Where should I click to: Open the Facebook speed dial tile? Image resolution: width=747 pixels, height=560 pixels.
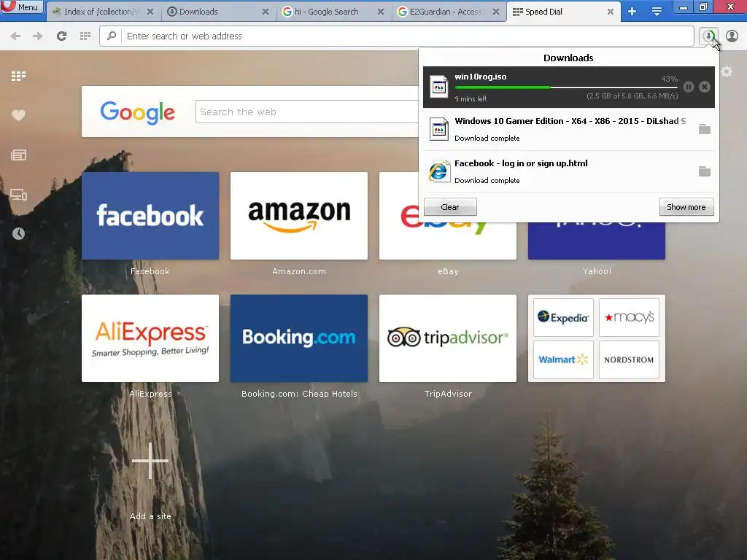pos(150,216)
